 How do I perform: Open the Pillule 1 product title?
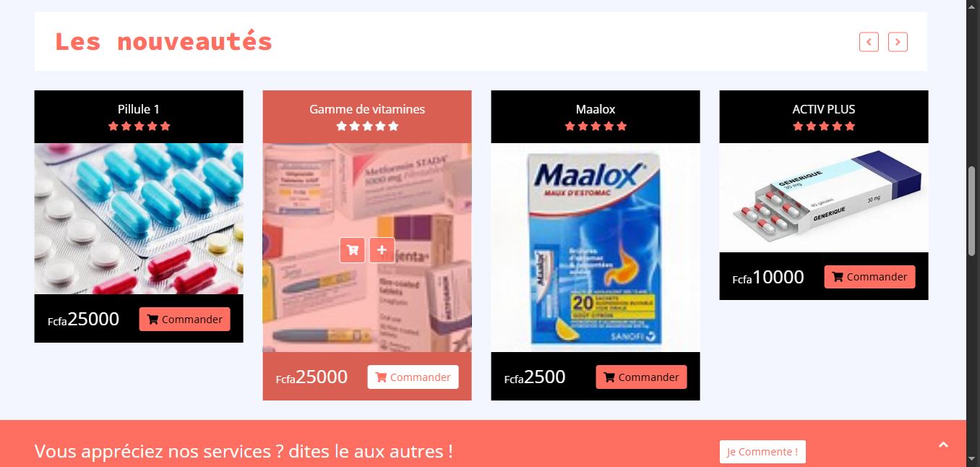click(x=139, y=109)
